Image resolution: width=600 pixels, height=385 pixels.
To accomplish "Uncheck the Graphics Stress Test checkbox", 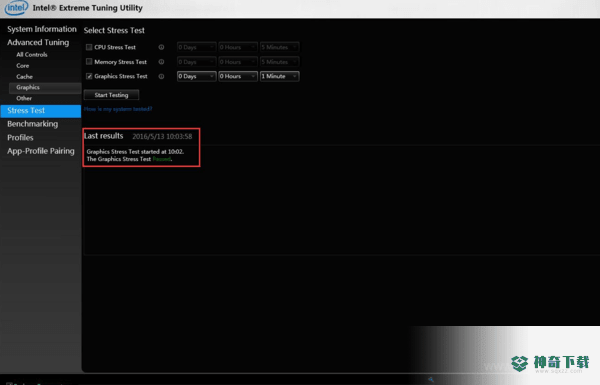I will coord(89,76).
